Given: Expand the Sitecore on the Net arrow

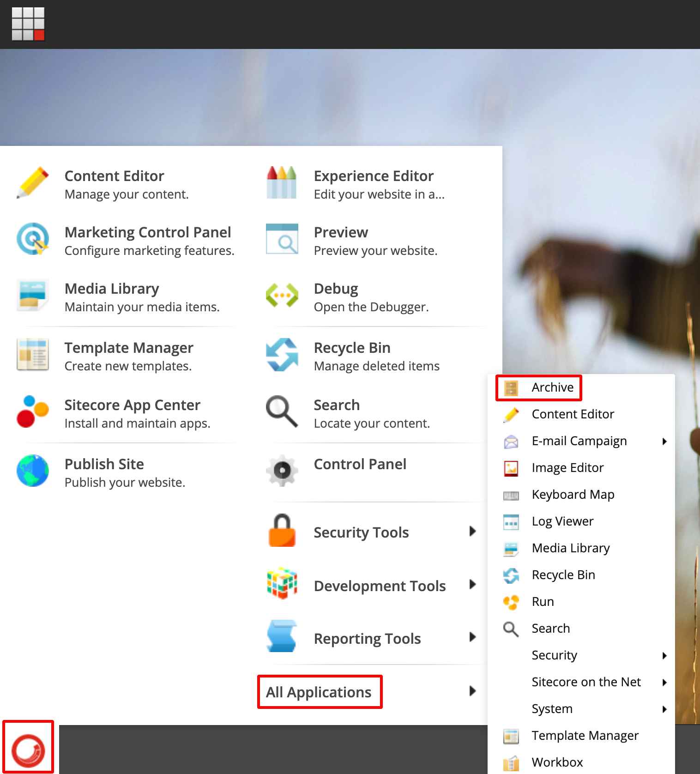Looking at the screenshot, I should (664, 683).
